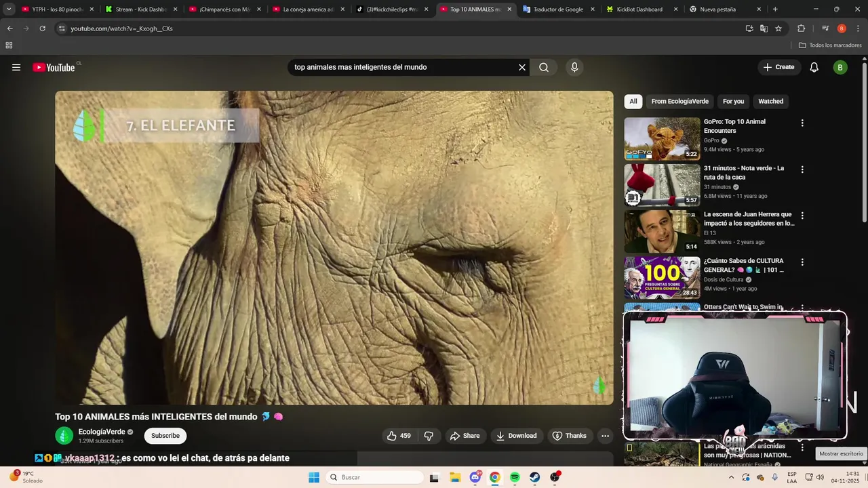
Task: Open 100 preguntas Cultura General thumbnail
Action: pos(662,278)
